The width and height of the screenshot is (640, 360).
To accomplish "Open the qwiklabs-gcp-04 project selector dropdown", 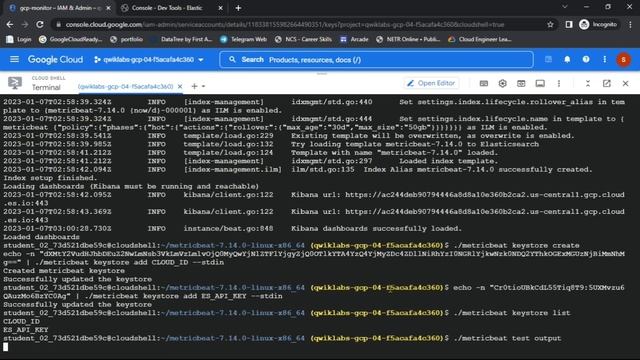I will 149,60.
